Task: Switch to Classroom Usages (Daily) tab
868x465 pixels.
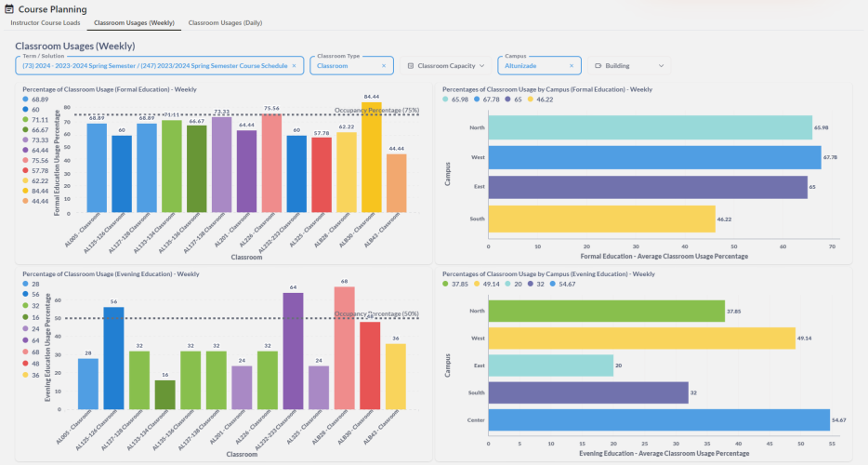Action: pyautogui.click(x=225, y=22)
